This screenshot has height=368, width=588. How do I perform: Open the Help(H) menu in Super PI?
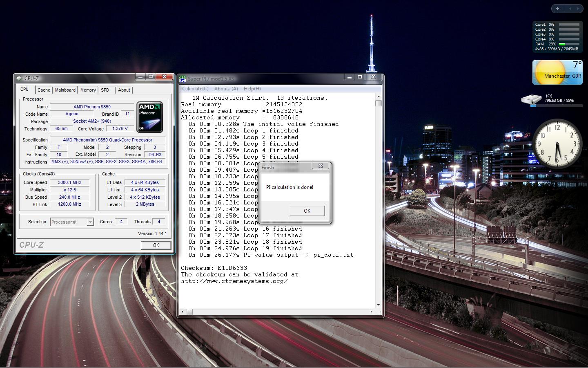(x=252, y=89)
